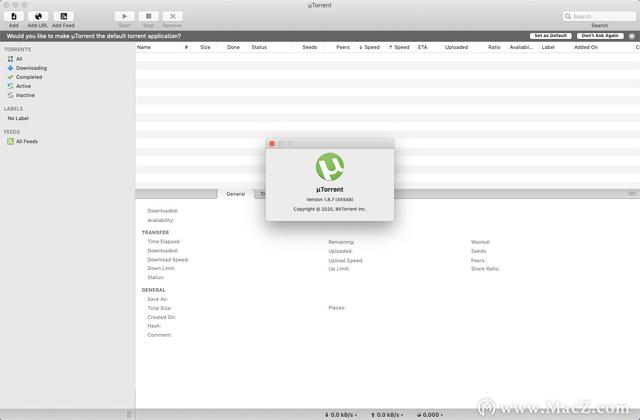Click the Search field
640x420 pixels.
tap(599, 16)
